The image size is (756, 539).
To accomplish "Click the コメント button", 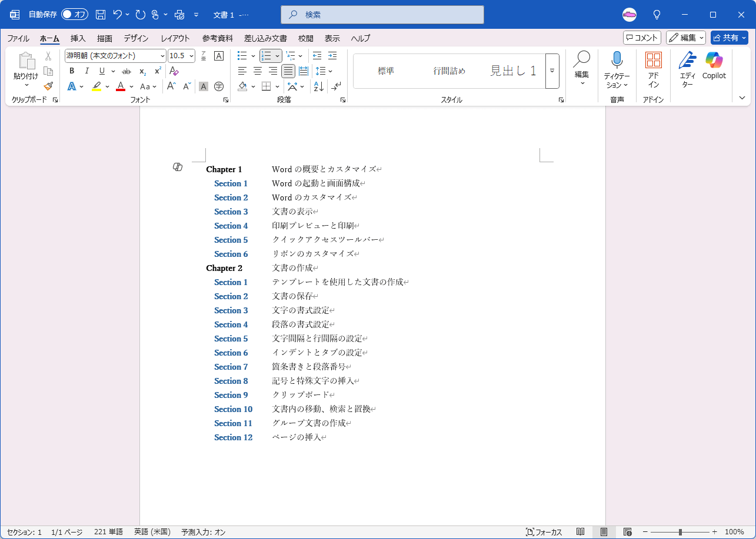I will (x=642, y=38).
